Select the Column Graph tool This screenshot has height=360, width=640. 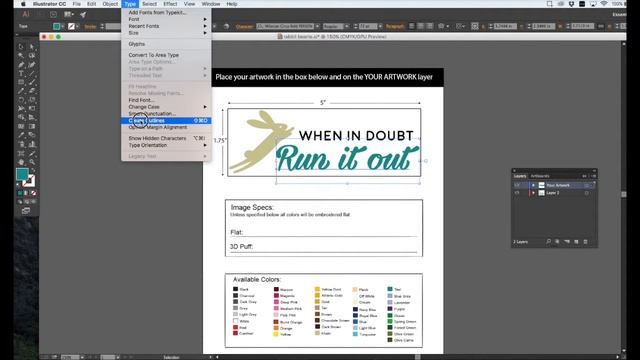[31, 144]
